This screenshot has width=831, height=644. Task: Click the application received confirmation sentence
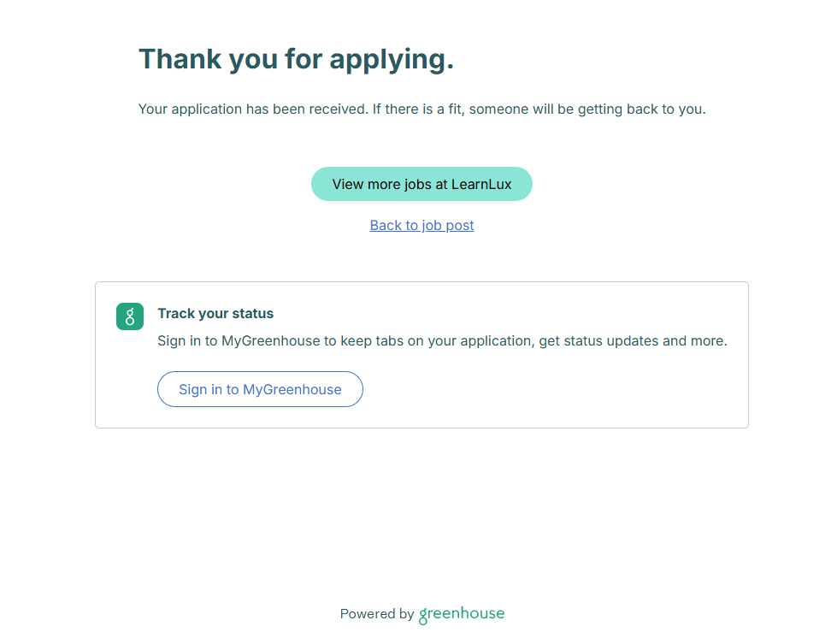[421, 109]
